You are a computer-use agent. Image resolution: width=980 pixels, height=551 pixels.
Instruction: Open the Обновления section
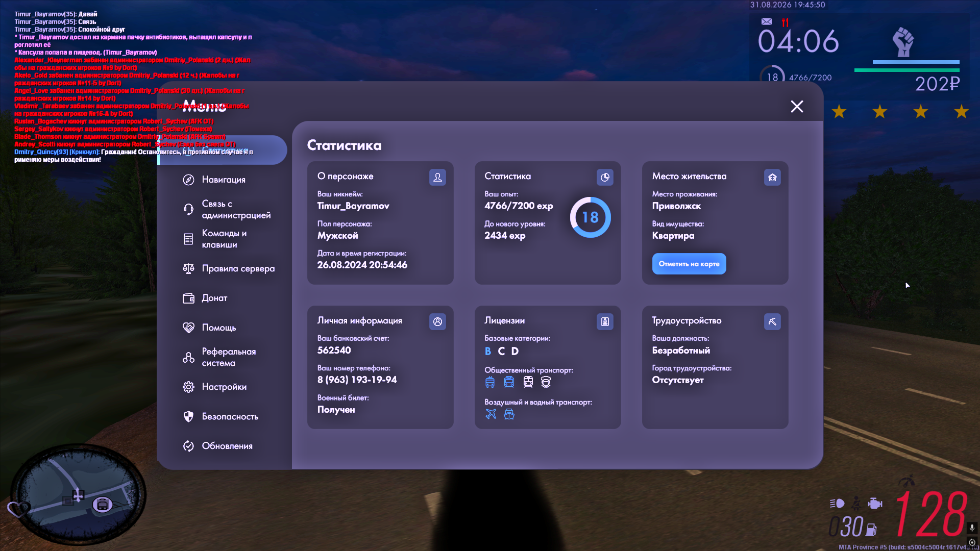217,446
